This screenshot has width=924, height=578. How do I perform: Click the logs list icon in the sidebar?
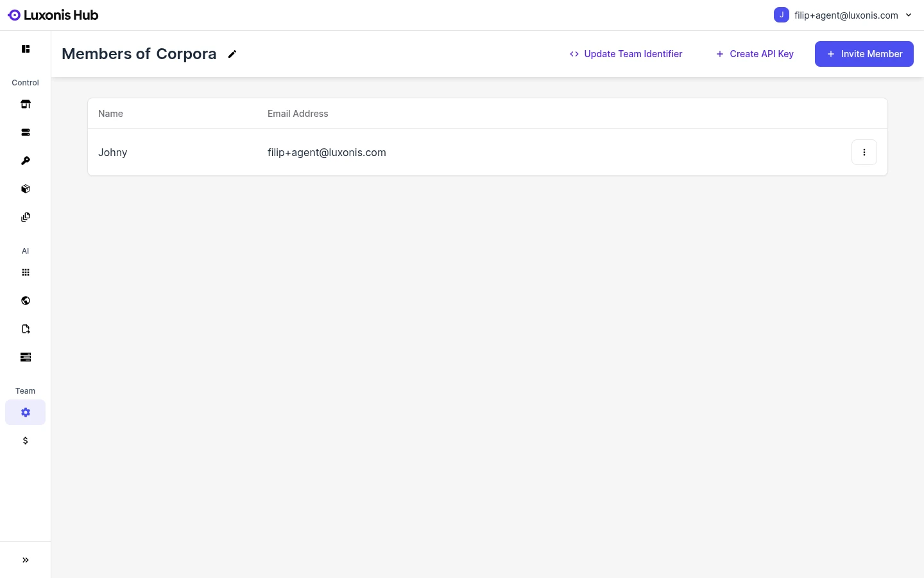point(26,357)
